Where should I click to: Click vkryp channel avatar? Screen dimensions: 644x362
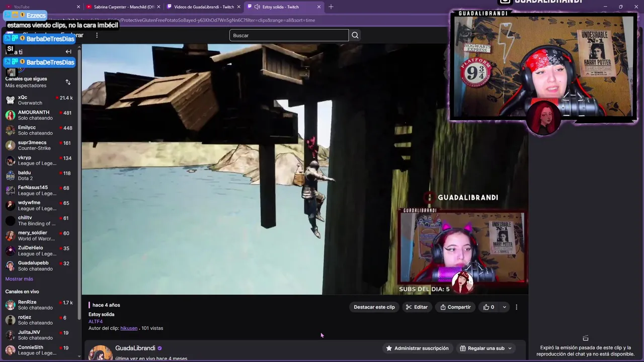pos(10,160)
